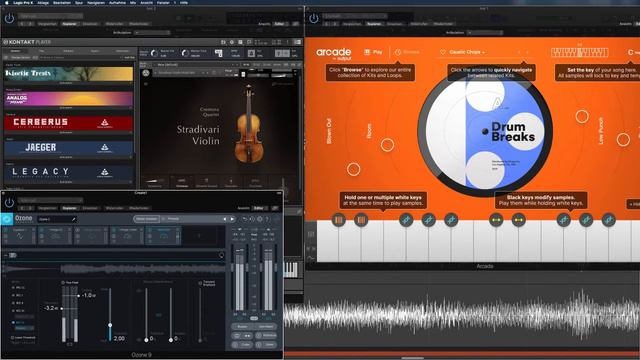640x360 pixels.
Task: Toggle Kontakt minimized view icon at header right
Action: tap(297, 42)
